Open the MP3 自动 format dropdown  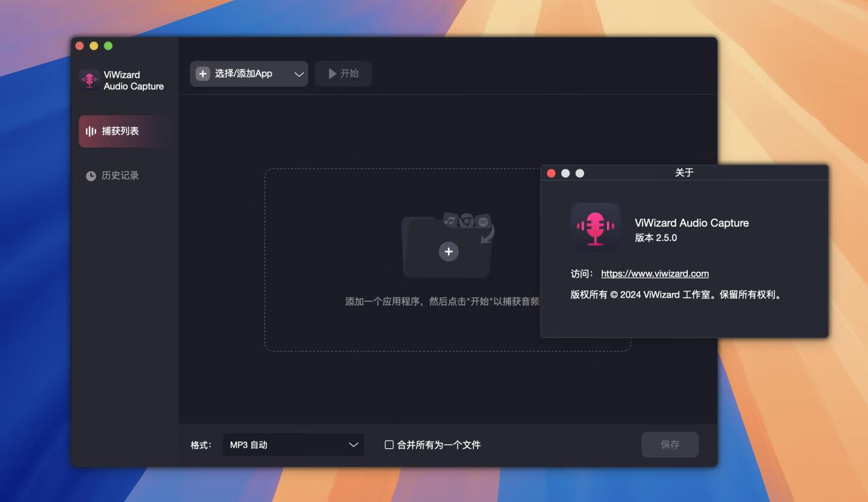pyautogui.click(x=294, y=445)
